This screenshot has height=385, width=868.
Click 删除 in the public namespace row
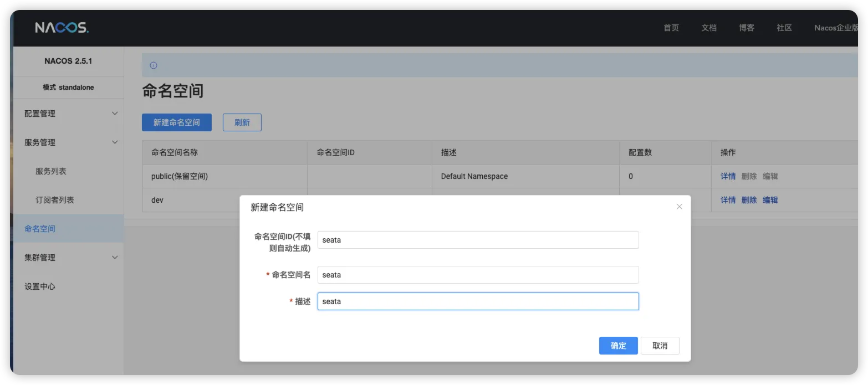click(x=749, y=176)
